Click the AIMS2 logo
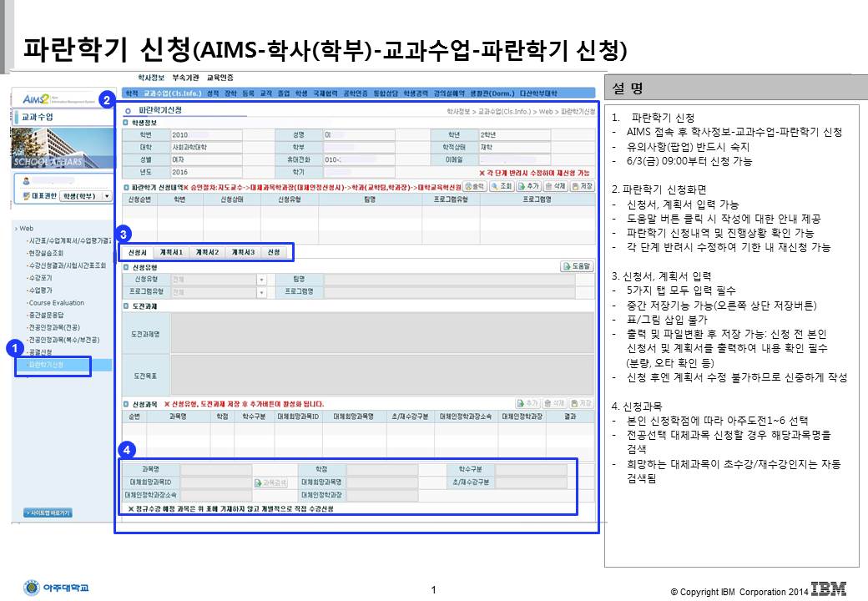 pos(37,99)
